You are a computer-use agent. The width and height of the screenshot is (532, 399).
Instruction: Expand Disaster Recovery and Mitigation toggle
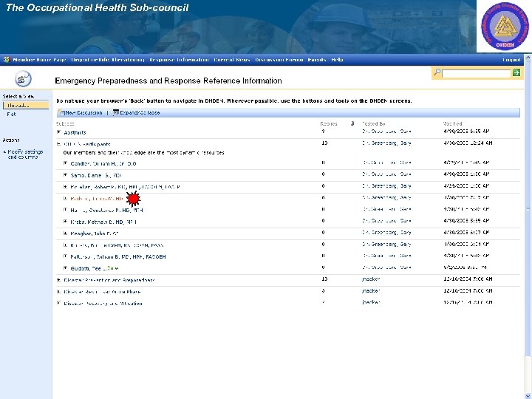[58, 303]
